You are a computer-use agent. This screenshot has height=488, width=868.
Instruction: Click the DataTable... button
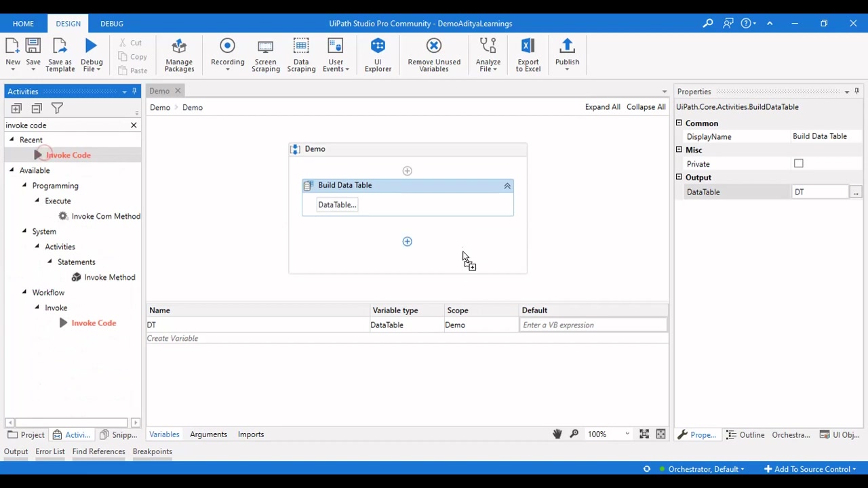coord(337,205)
